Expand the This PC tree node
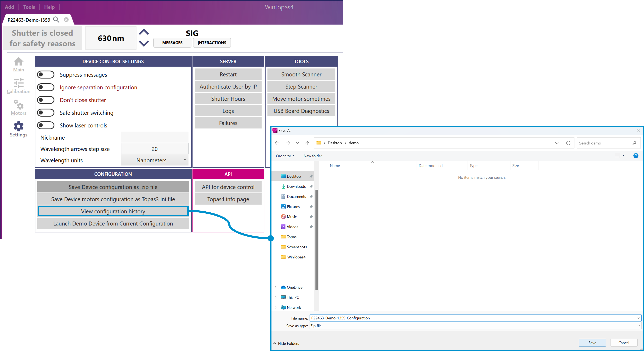This screenshot has width=644, height=351. click(275, 297)
